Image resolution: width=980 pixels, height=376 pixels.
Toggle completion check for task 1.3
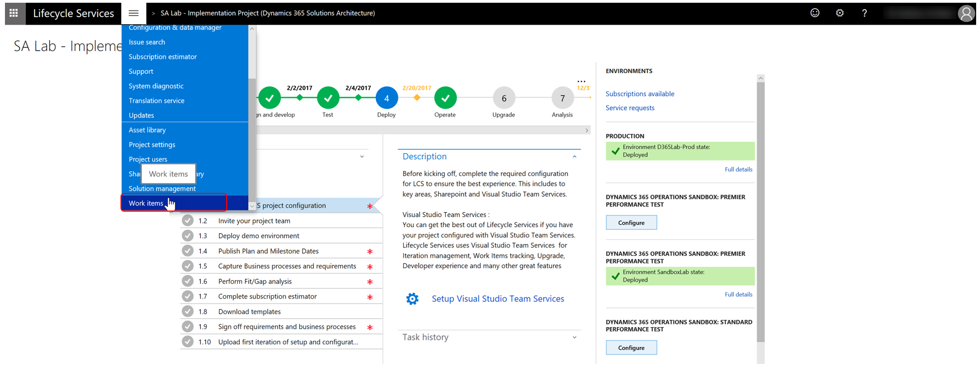188,236
